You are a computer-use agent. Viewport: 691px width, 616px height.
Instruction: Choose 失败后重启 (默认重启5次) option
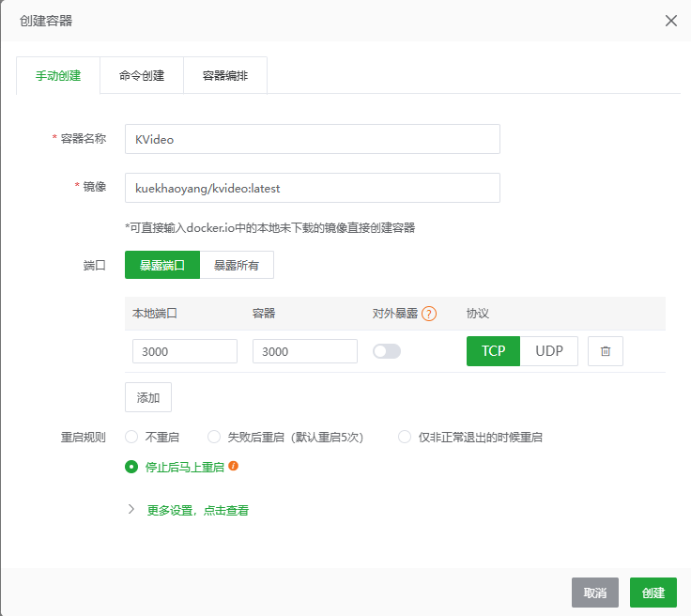(x=214, y=437)
